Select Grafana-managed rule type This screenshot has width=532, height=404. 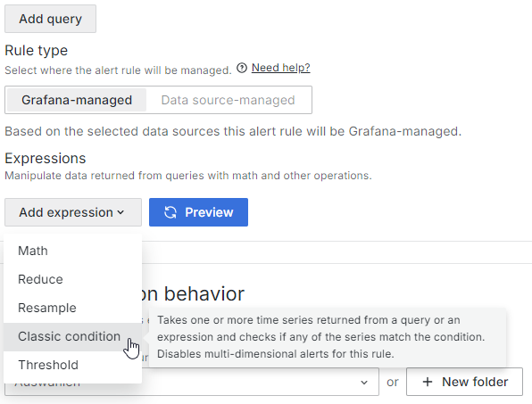(77, 100)
